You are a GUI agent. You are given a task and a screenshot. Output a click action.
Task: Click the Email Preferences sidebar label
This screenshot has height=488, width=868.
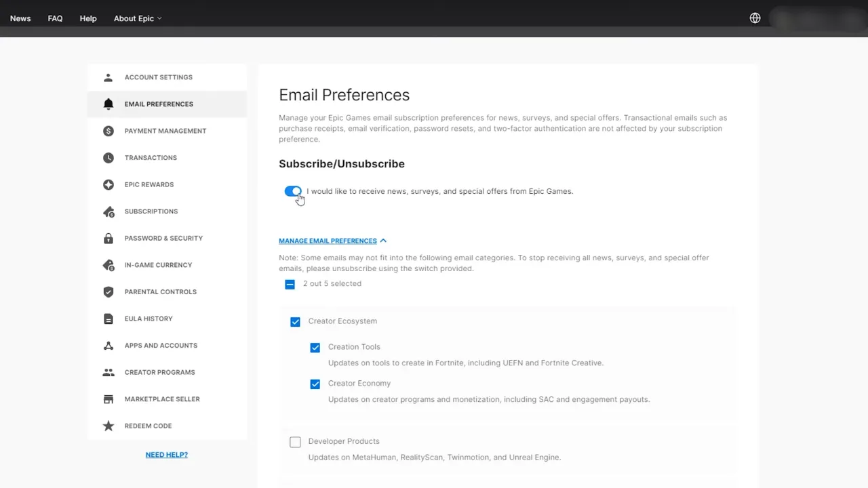click(159, 104)
